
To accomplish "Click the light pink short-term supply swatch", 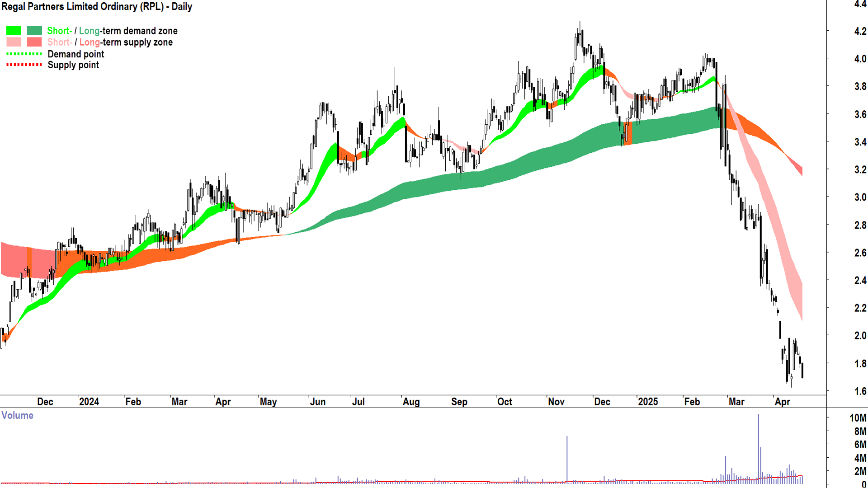I will tap(14, 42).
